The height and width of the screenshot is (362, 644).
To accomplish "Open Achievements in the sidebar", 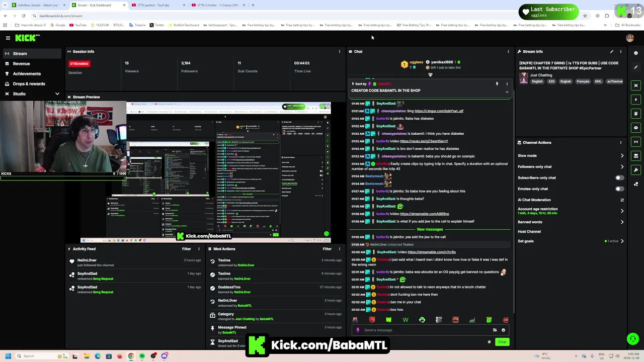I will click(32, 73).
